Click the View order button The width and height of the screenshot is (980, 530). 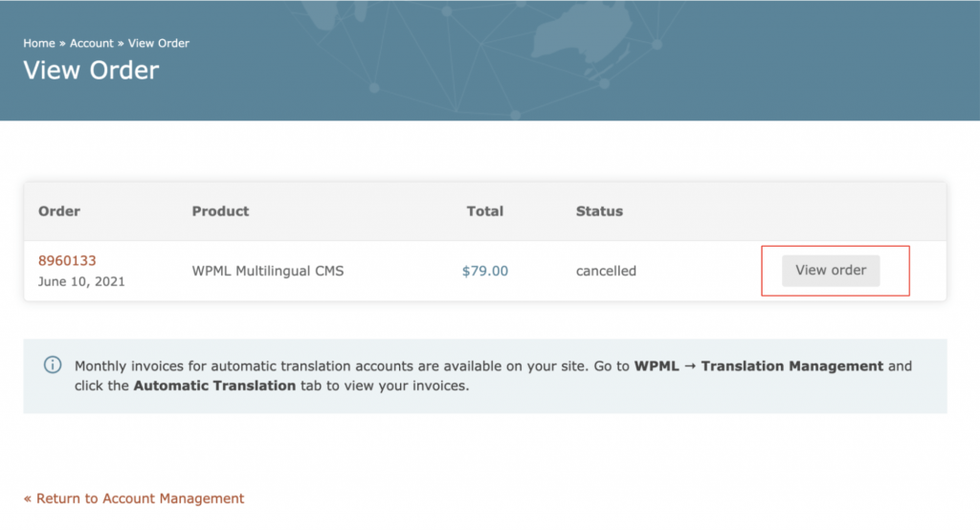pos(831,271)
